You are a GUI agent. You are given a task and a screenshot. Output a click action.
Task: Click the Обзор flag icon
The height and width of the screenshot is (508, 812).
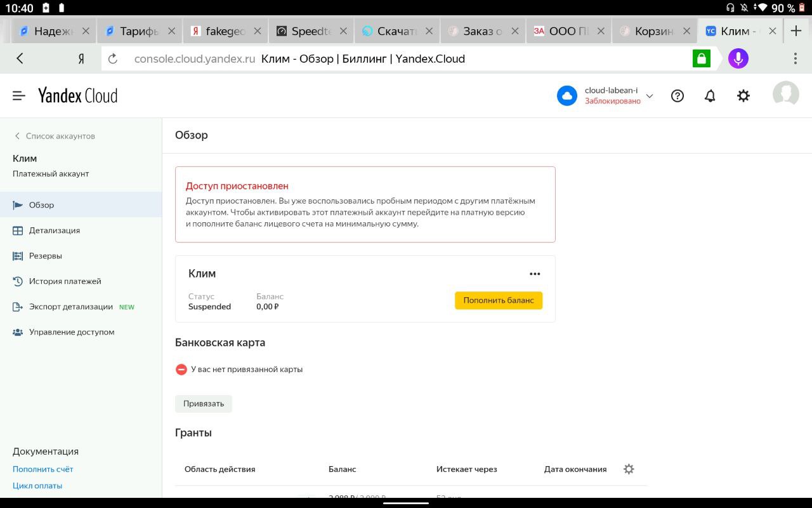18,205
